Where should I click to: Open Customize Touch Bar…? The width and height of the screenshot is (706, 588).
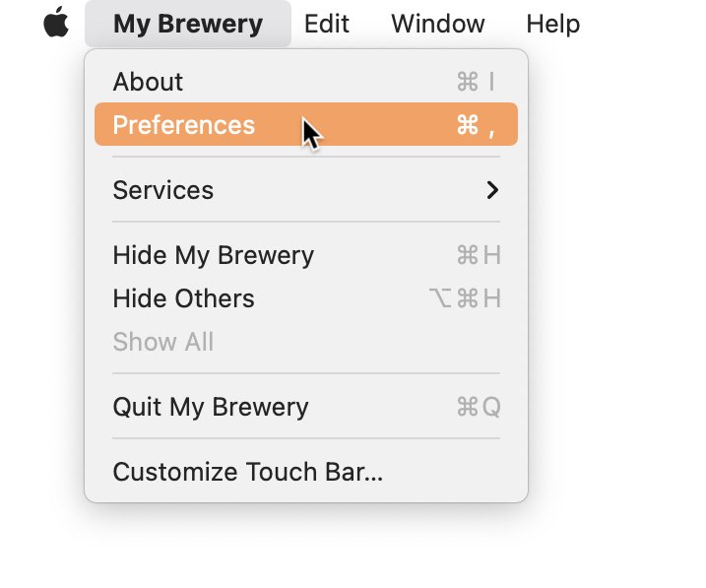point(306,472)
